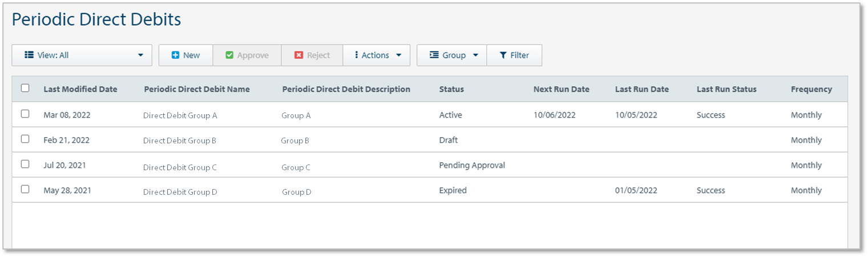Click the green Approve checkmark icon

click(x=229, y=55)
